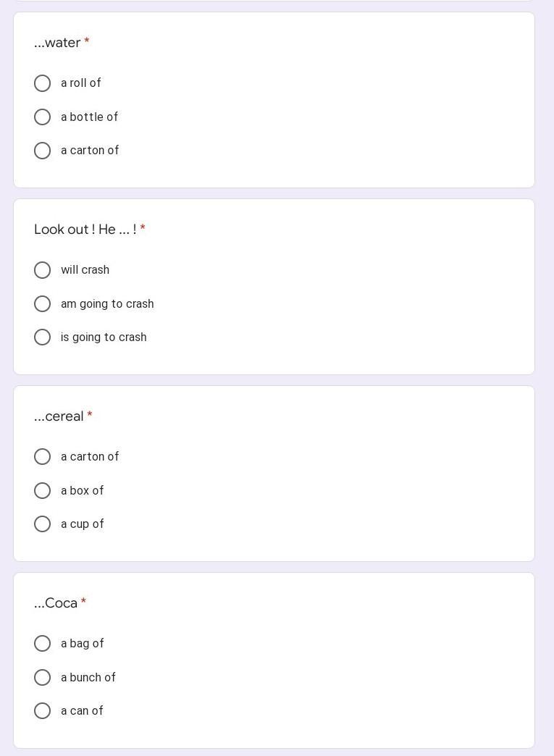The height and width of the screenshot is (756, 554).
Task: Choose 'am going to crash' option
Action: coord(43,304)
